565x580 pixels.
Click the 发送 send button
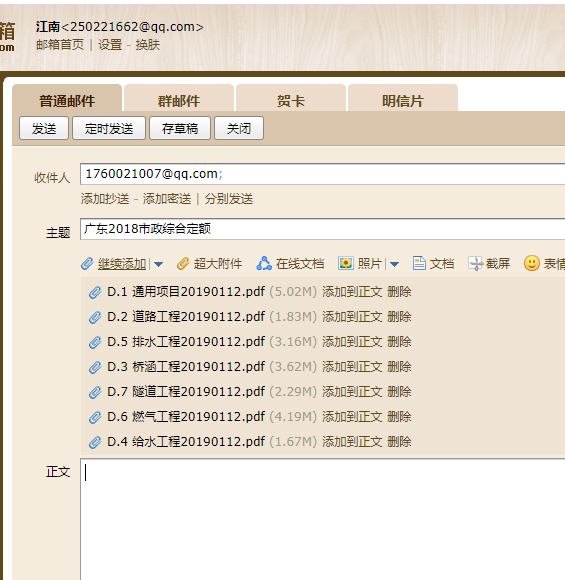pos(44,128)
